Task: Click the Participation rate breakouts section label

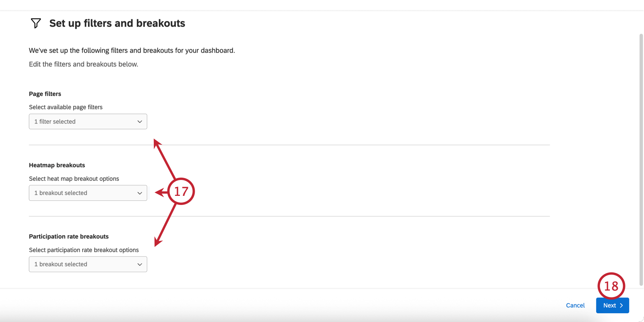Action: [69, 236]
